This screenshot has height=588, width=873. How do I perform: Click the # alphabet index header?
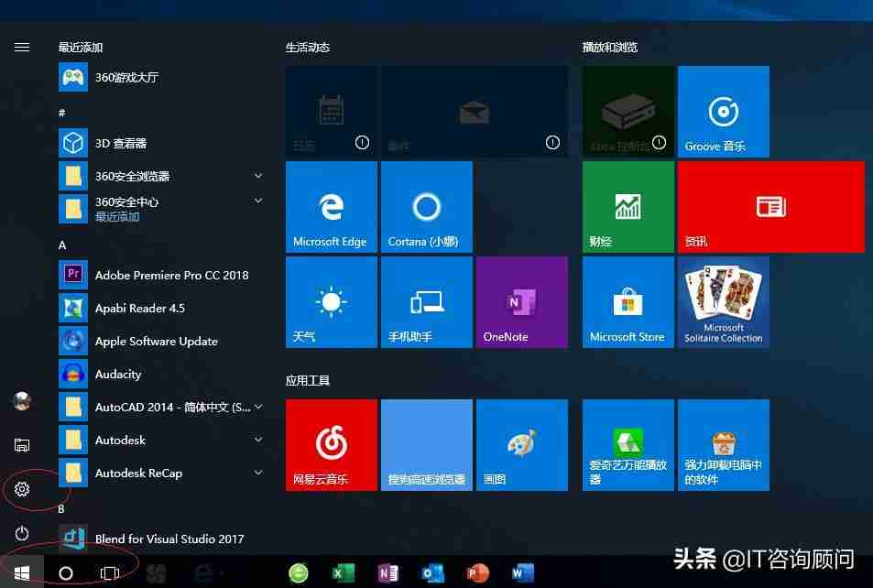tap(61, 113)
